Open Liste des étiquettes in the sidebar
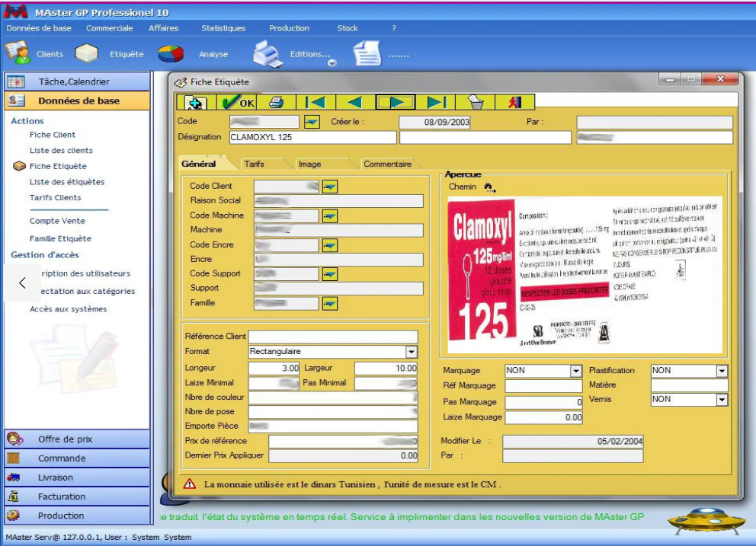Viewport: 756px width, 546px height. pos(67,182)
